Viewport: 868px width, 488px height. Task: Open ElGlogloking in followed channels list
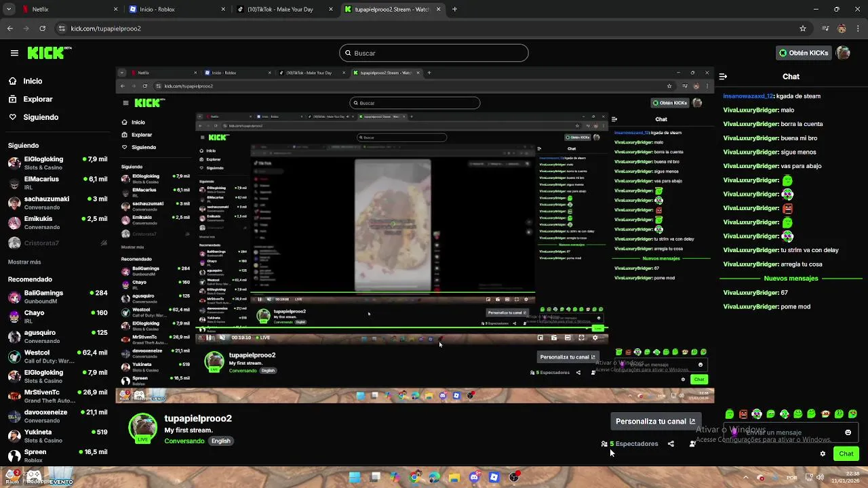pyautogui.click(x=57, y=163)
